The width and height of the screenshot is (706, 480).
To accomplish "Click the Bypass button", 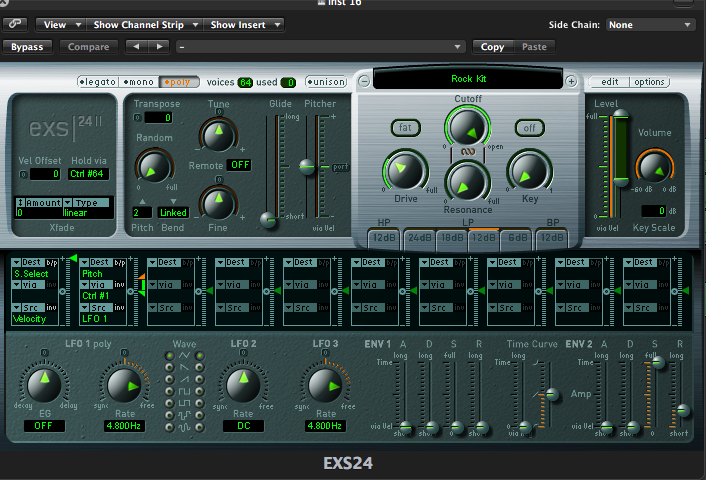I will (x=27, y=47).
